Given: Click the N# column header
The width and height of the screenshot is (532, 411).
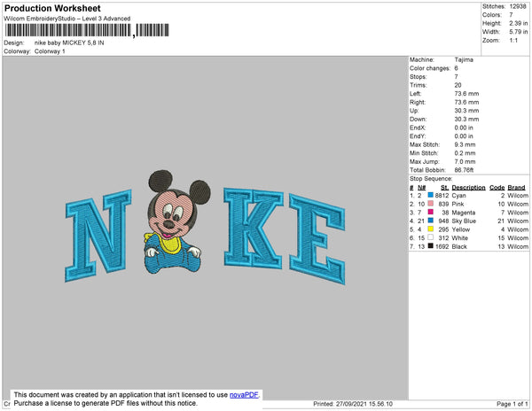Looking at the screenshot, I should 421,188.
